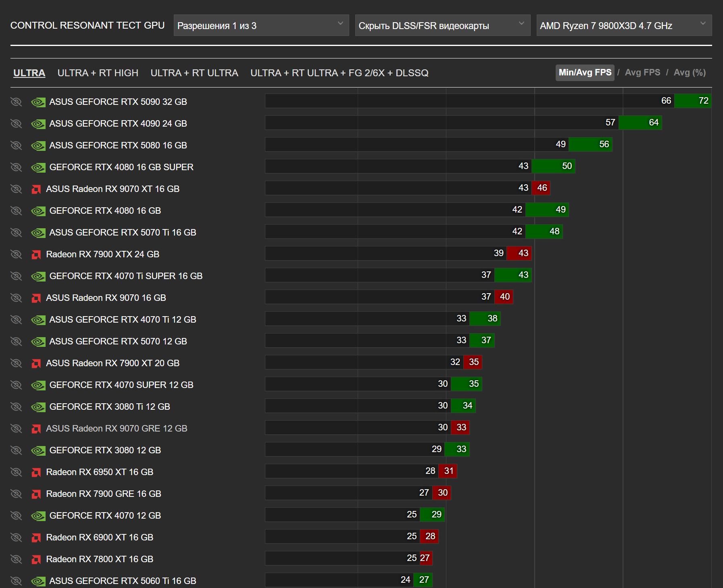Click AMD logo next to Radeon RX 7800 XT
This screenshot has width=723, height=588.
[x=36, y=559]
